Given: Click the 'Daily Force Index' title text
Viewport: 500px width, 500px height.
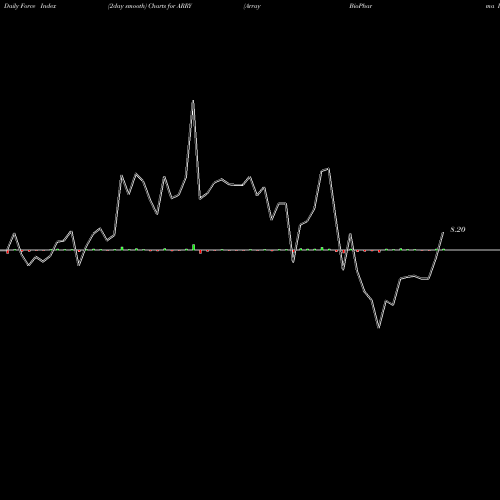Looking at the screenshot, I should point(30,6).
